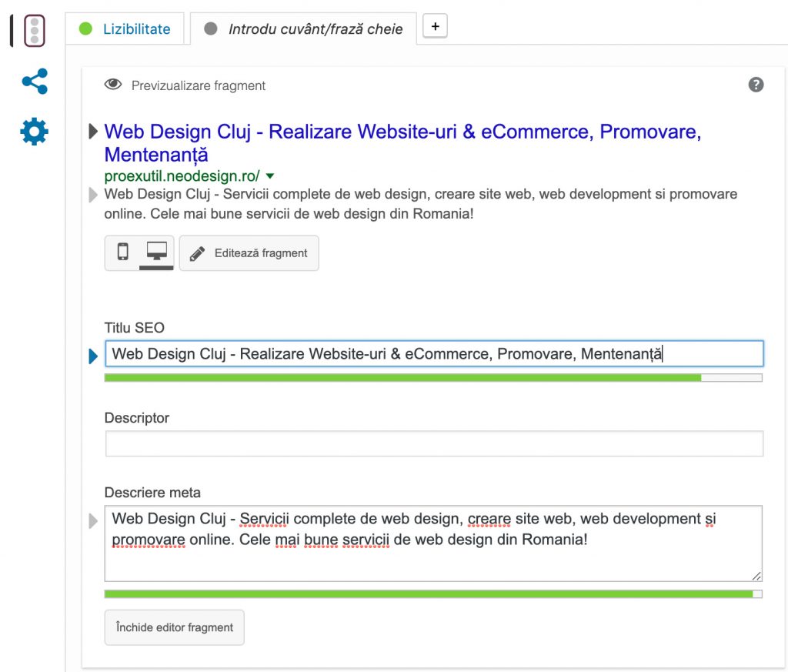Click the grey keyword status dot
Screen dimensions: 788x672
(211, 29)
